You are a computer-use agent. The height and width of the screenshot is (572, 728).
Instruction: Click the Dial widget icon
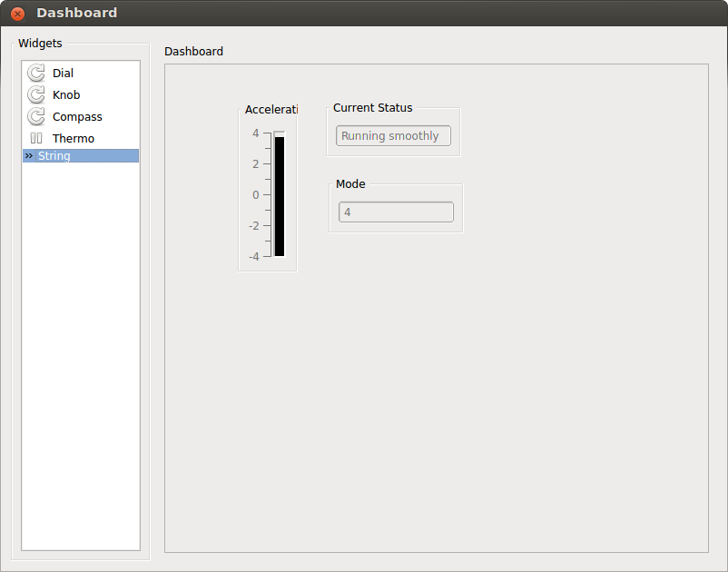click(x=35, y=73)
